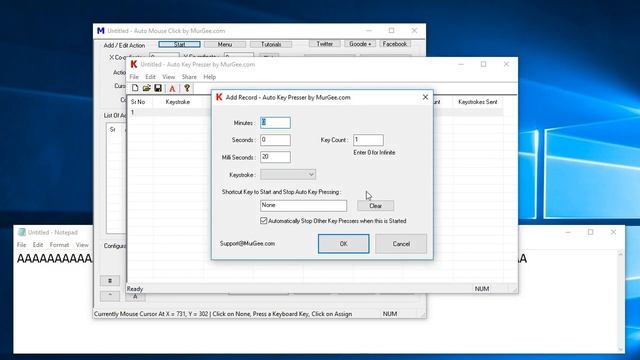Open View menu in Auto Key Presser
This screenshot has height=360, width=640.
tap(168, 77)
